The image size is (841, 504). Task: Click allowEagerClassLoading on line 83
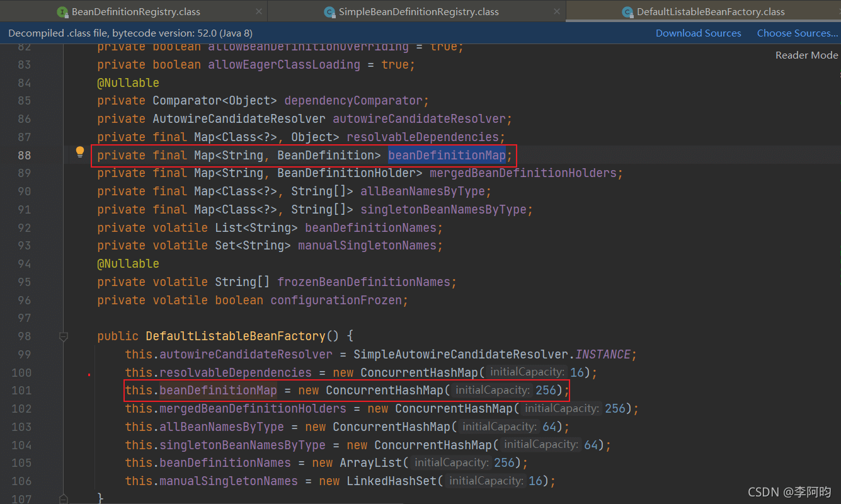[x=284, y=64]
